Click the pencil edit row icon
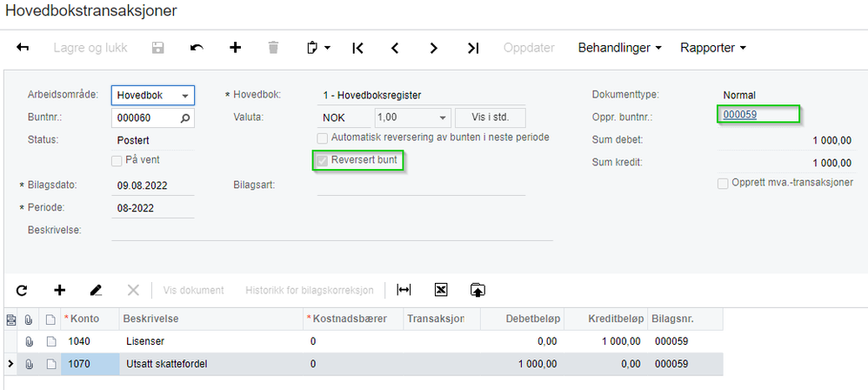The image size is (868, 390). (x=97, y=290)
